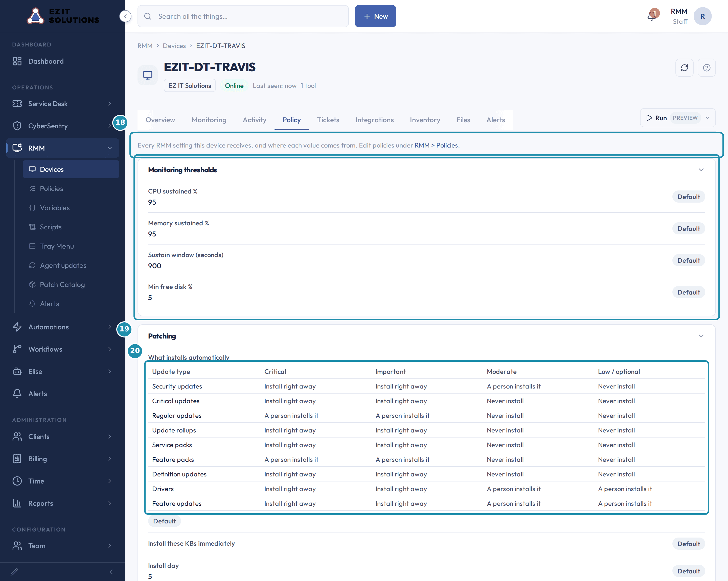Image resolution: width=728 pixels, height=581 pixels.
Task: Click the Reports bar chart icon
Action: 17,503
